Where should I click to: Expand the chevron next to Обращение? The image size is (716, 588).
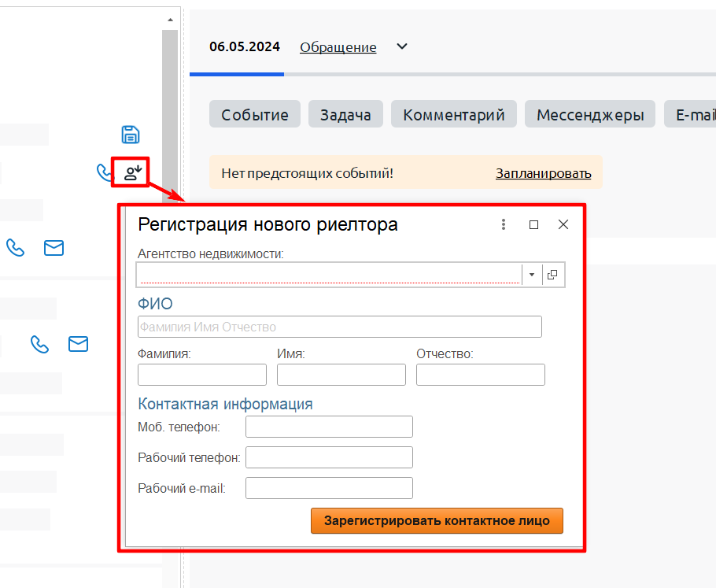click(x=401, y=46)
